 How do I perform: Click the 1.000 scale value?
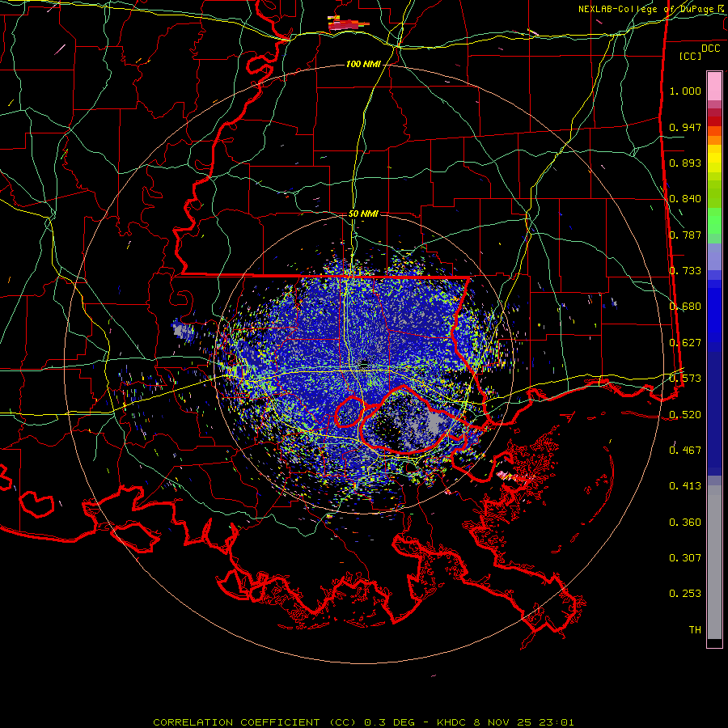pyautogui.click(x=685, y=91)
